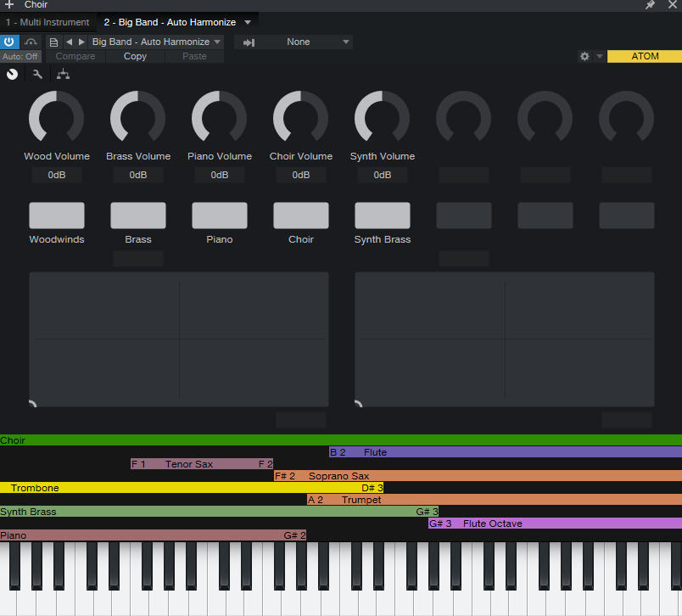The height and width of the screenshot is (616, 682).
Task: Select the yellow Trombone key range bar
Action: coord(192,488)
